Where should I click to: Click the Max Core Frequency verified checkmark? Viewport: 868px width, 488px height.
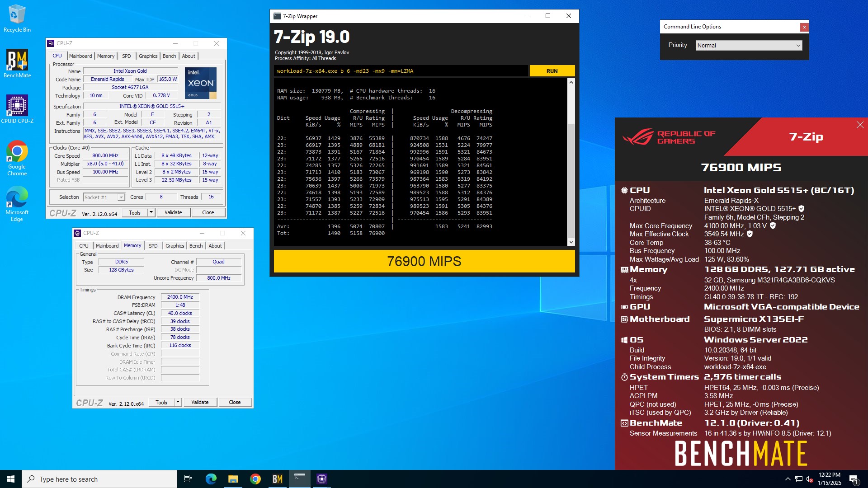[773, 225]
